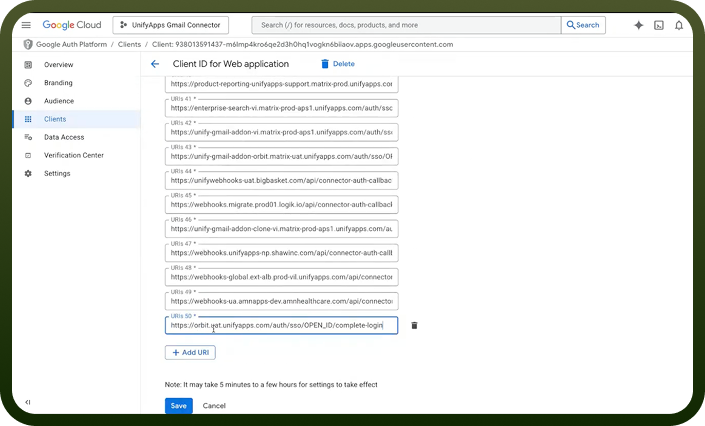Click the back arrow beside Client ID
The image size is (705, 426).
coord(155,64)
